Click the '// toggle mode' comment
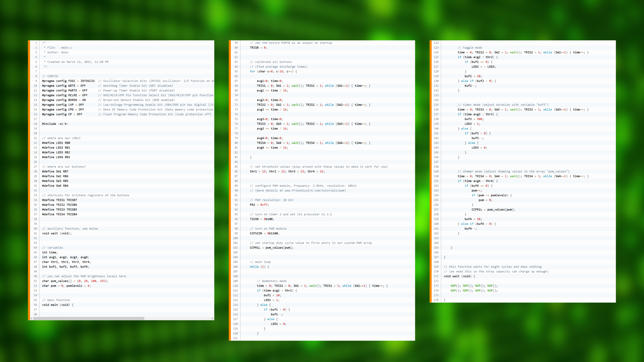Image resolution: width=644 pixels, height=362 pixels. (x=470, y=48)
